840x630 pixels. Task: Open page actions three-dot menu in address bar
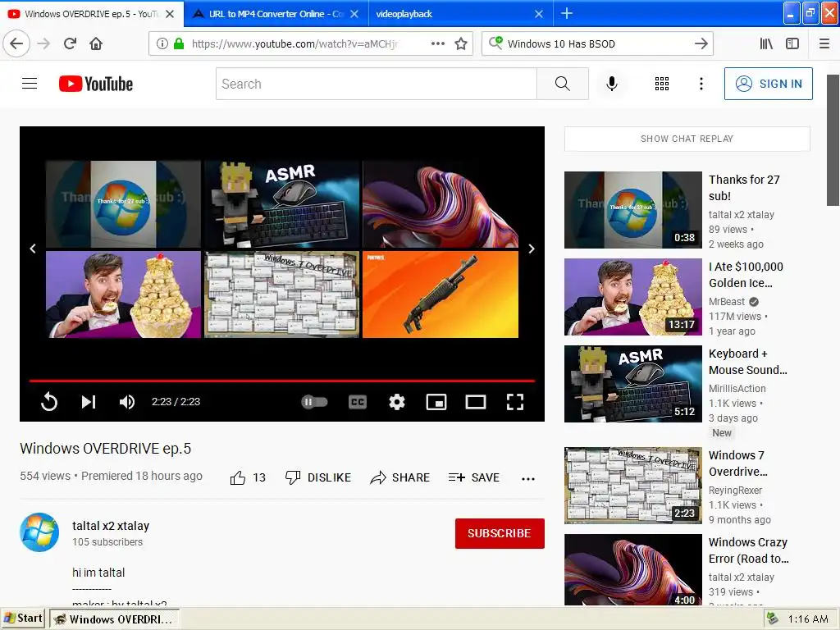pyautogui.click(x=438, y=43)
